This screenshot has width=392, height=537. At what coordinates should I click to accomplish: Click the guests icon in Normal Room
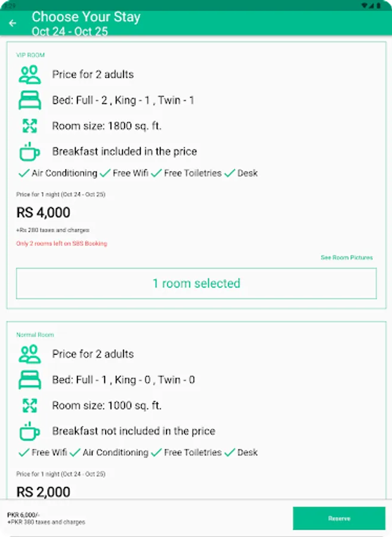[x=29, y=354]
